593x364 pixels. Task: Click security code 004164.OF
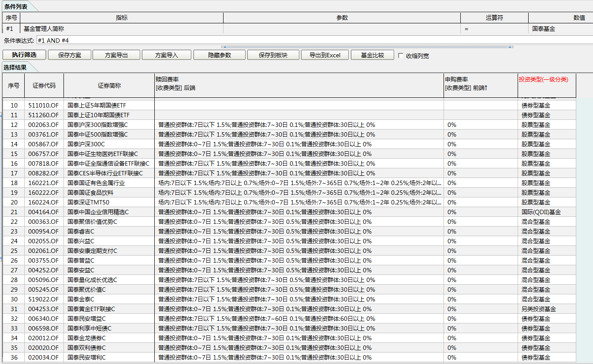click(43, 212)
